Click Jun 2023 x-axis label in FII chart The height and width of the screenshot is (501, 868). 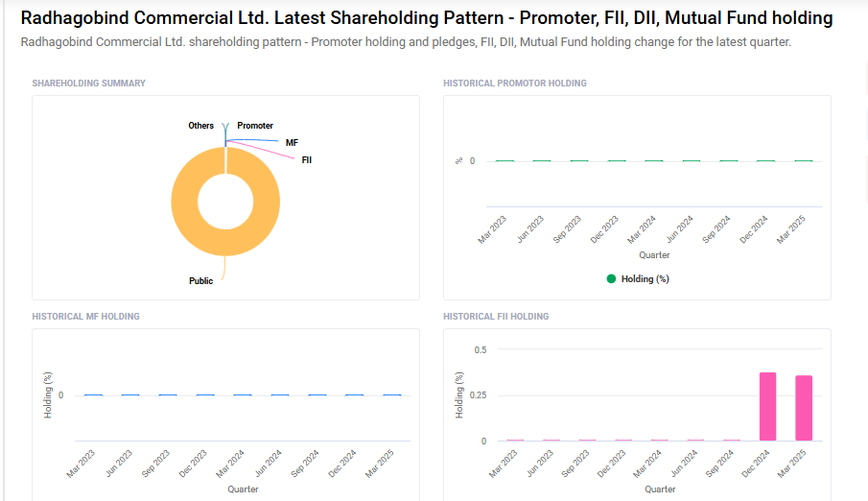[x=540, y=464]
